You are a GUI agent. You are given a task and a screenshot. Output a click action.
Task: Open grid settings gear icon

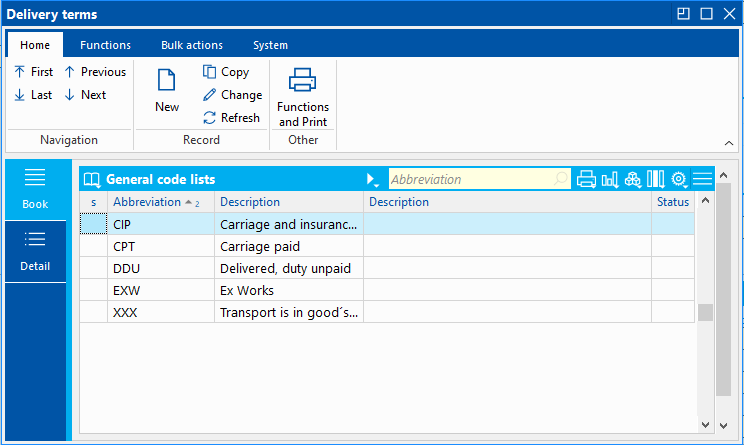[x=679, y=179]
